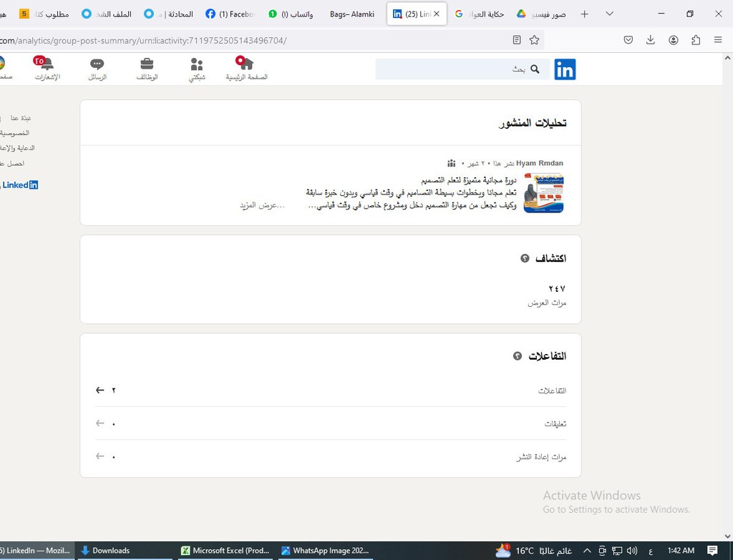The image size is (733, 560).
Task: Toggle Firefox reader view icon
Action: tap(517, 40)
